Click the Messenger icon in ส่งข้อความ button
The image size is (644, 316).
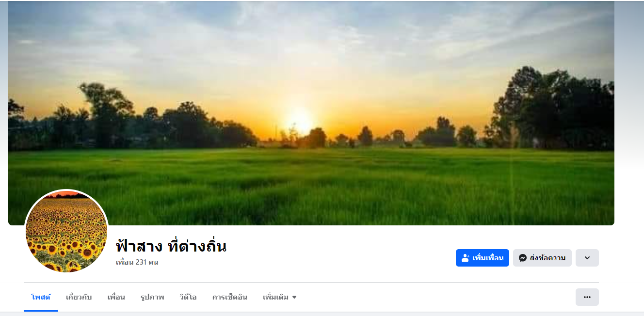pos(523,258)
